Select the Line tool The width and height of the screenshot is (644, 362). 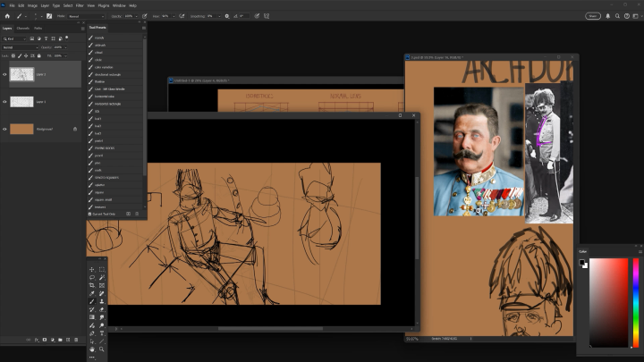(x=102, y=341)
